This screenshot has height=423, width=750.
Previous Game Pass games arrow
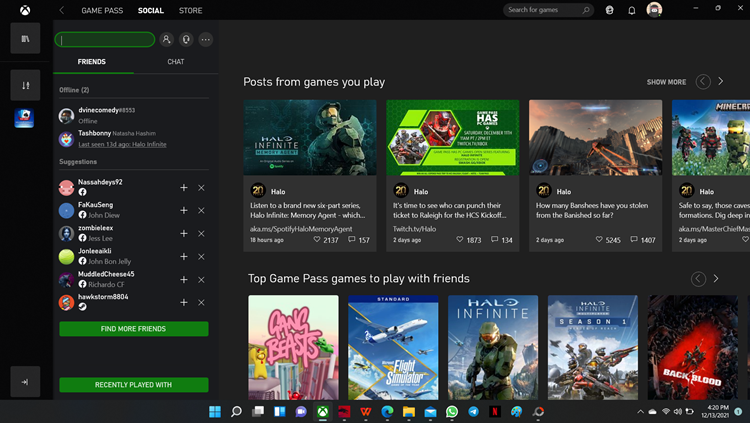[698, 278]
